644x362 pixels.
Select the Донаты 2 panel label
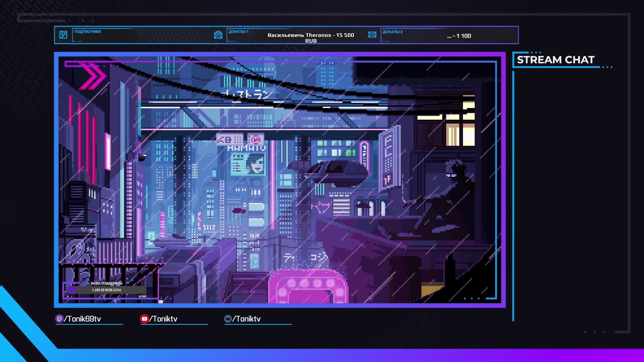pos(392,32)
